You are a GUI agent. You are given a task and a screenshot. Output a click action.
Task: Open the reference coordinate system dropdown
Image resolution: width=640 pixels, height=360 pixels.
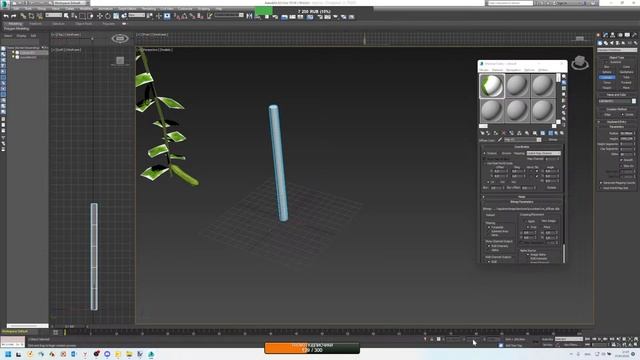tap(137, 16)
